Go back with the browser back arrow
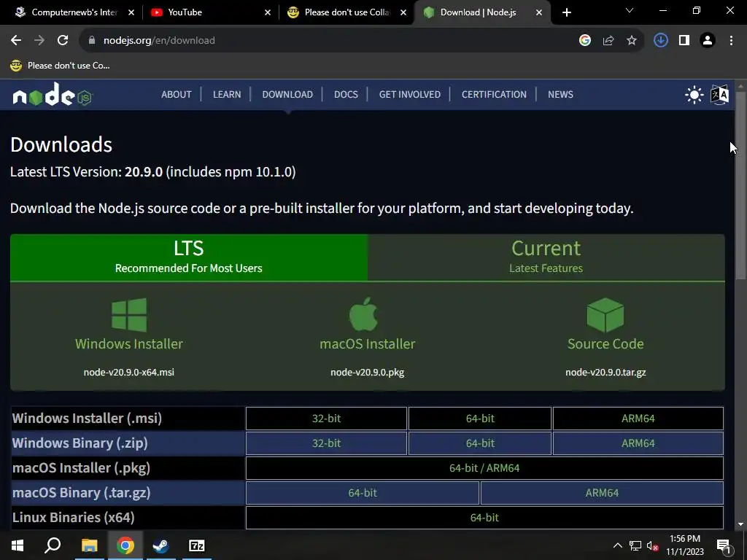Image resolution: width=747 pixels, height=560 pixels. point(16,41)
